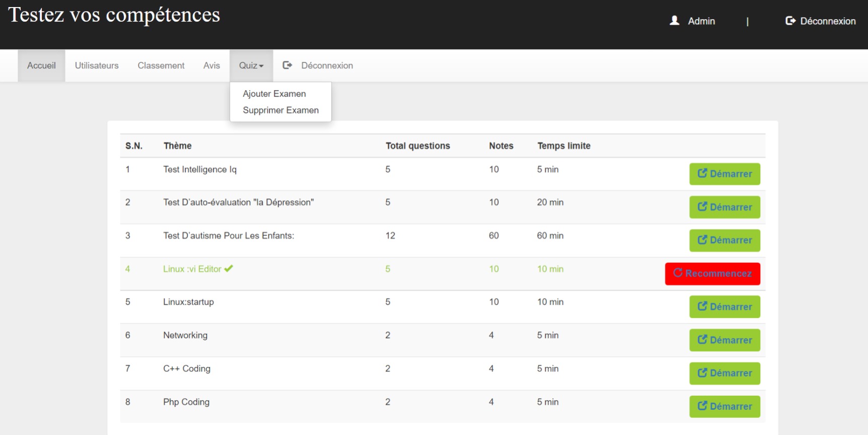Click the launch icon on Networking row
Viewport: 868px width, 435px height.
pos(702,339)
